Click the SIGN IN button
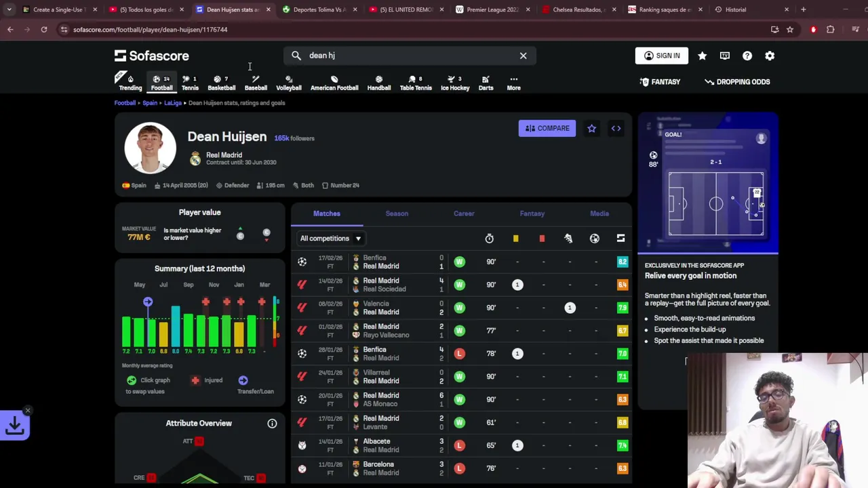Viewport: 868px width, 488px height. click(662, 56)
